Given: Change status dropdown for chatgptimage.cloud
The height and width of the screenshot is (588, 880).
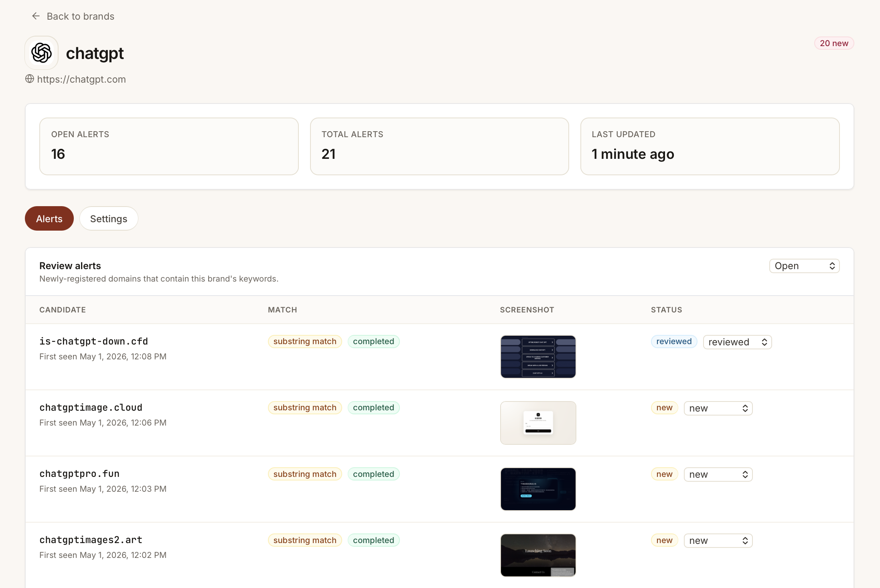Looking at the screenshot, I should coord(718,408).
